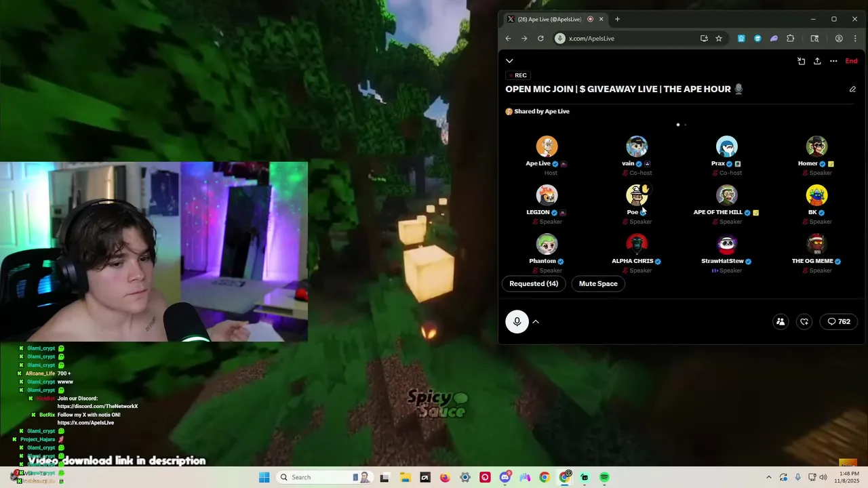
Task: Open the Extensions puzzle menu
Action: 790,39
